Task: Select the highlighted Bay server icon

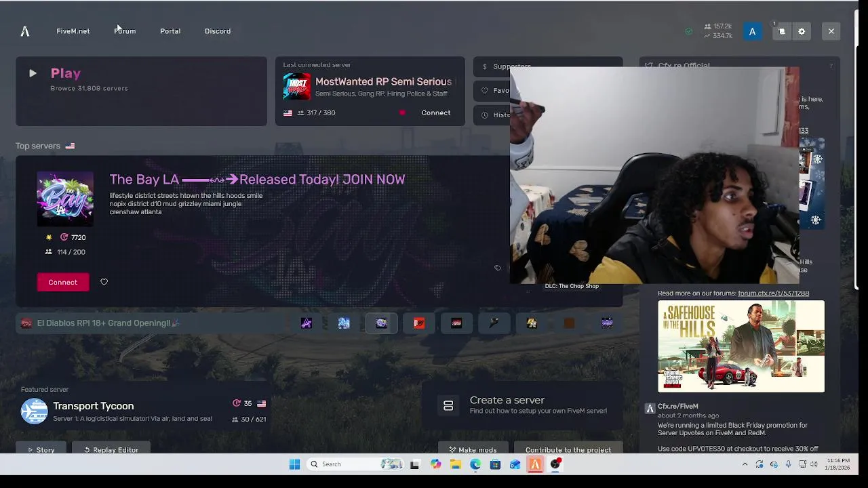Action: (x=382, y=323)
